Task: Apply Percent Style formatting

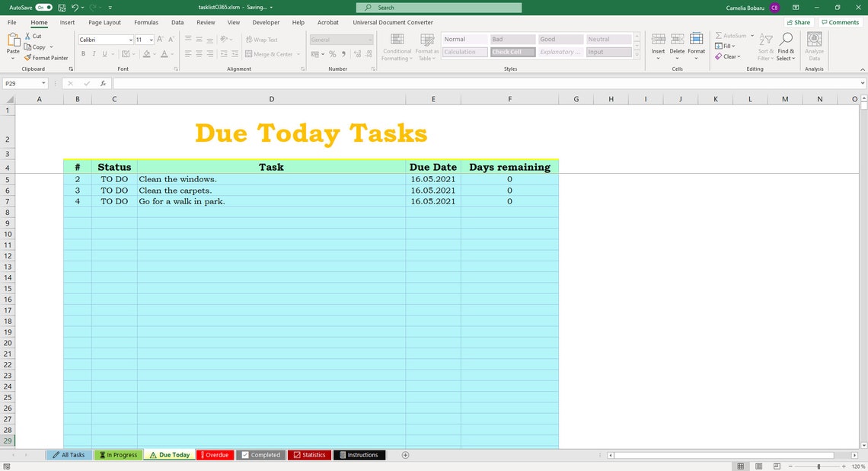Action: click(332, 54)
